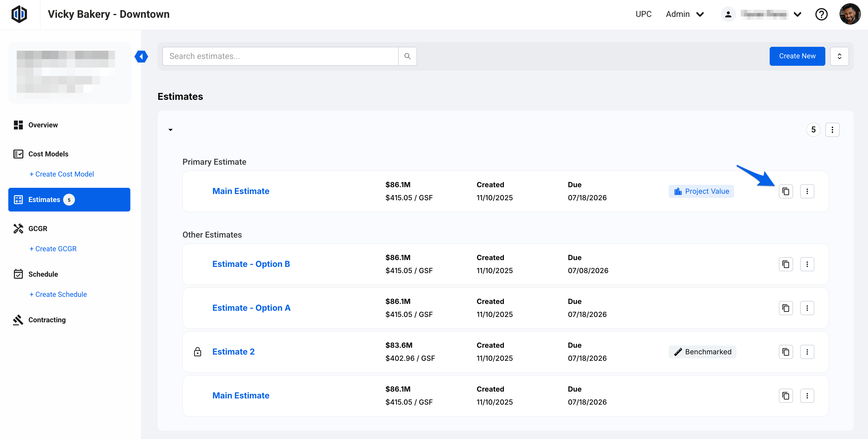868x439 pixels.
Task: Click the Search estimates input field
Action: (x=280, y=56)
